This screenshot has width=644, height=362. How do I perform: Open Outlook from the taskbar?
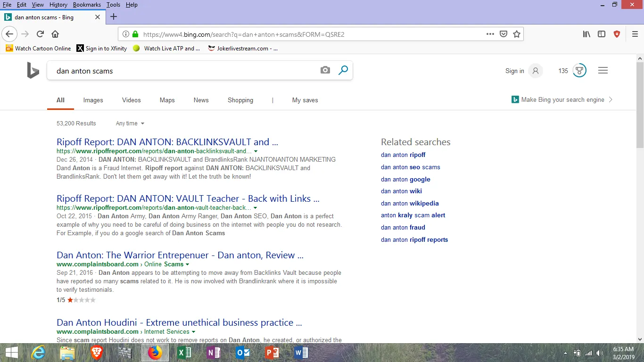click(243, 353)
